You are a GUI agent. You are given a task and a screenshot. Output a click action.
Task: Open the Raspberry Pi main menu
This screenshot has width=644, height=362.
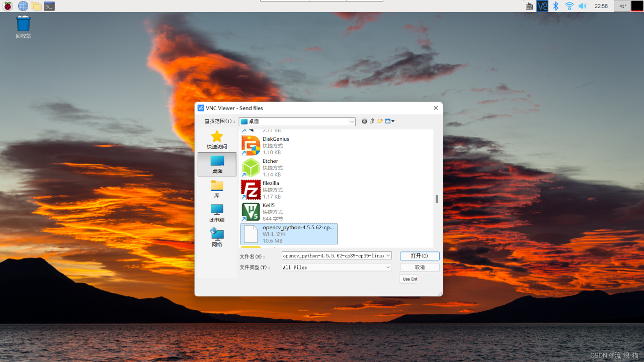click(x=8, y=6)
